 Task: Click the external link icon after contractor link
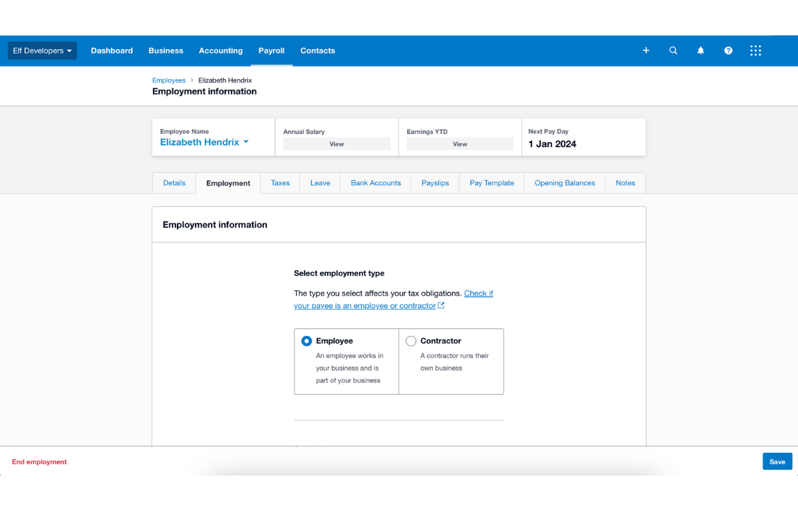click(x=441, y=305)
